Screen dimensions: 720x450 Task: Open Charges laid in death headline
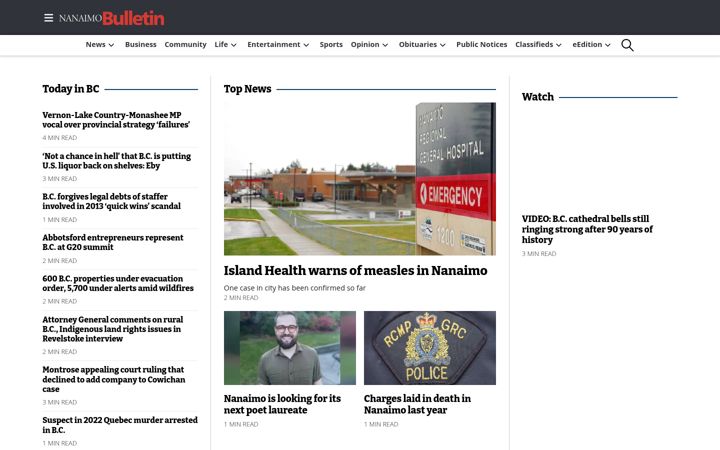coord(417,404)
